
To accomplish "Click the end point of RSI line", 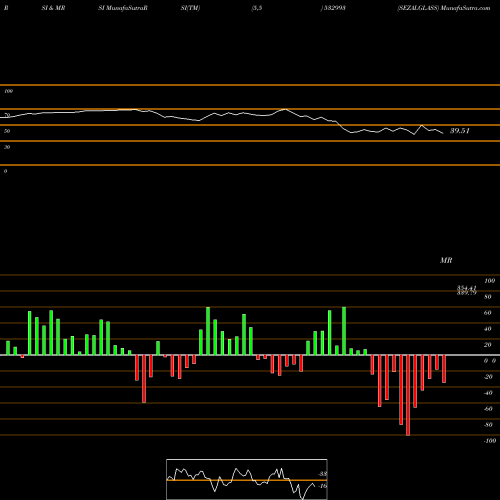I will pos(443,133).
